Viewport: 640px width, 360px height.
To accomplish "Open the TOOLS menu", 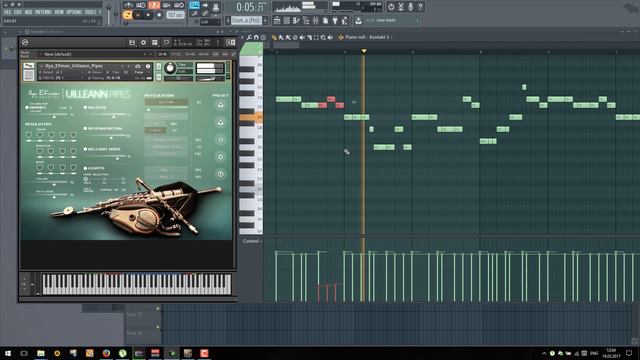I will pyautogui.click(x=90, y=12).
